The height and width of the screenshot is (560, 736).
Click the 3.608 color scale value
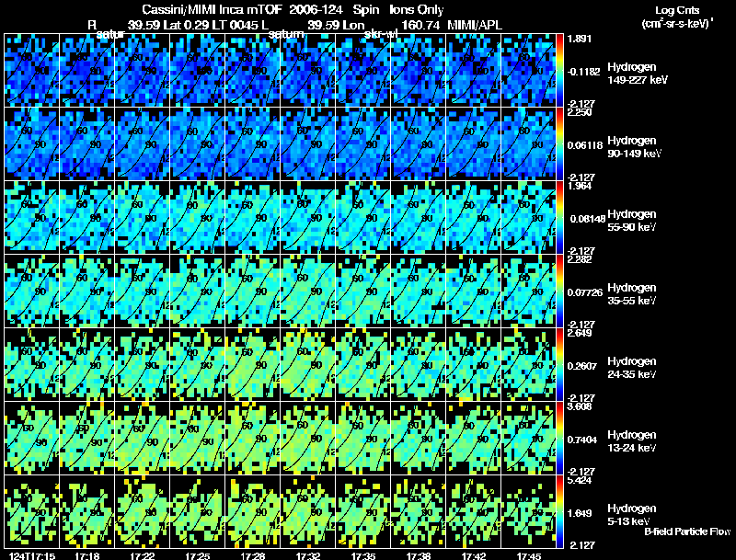click(580, 406)
